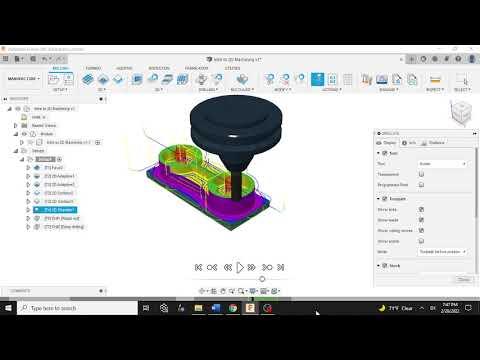
Task: Toggle the Transparent checkbox
Action: coord(421,174)
